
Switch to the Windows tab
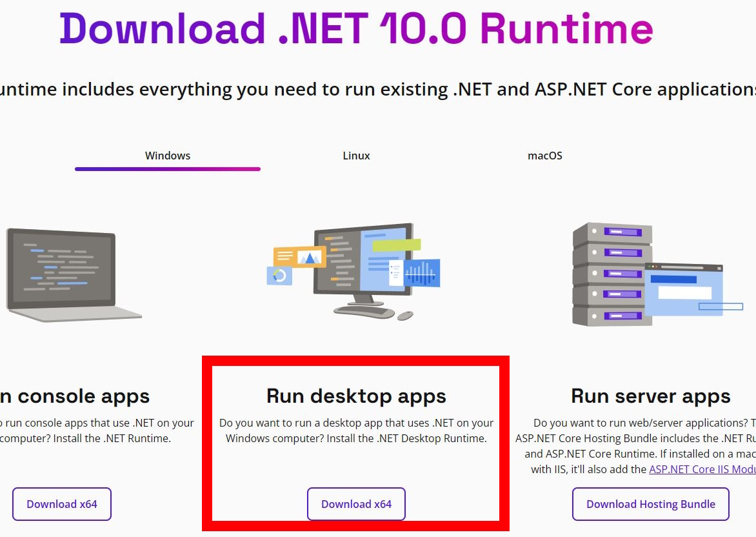point(167,156)
